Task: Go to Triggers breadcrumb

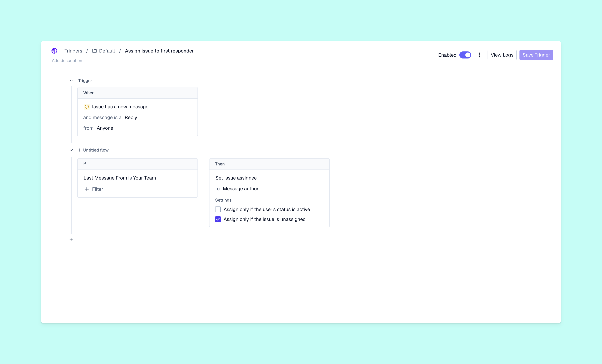Action: (x=73, y=51)
